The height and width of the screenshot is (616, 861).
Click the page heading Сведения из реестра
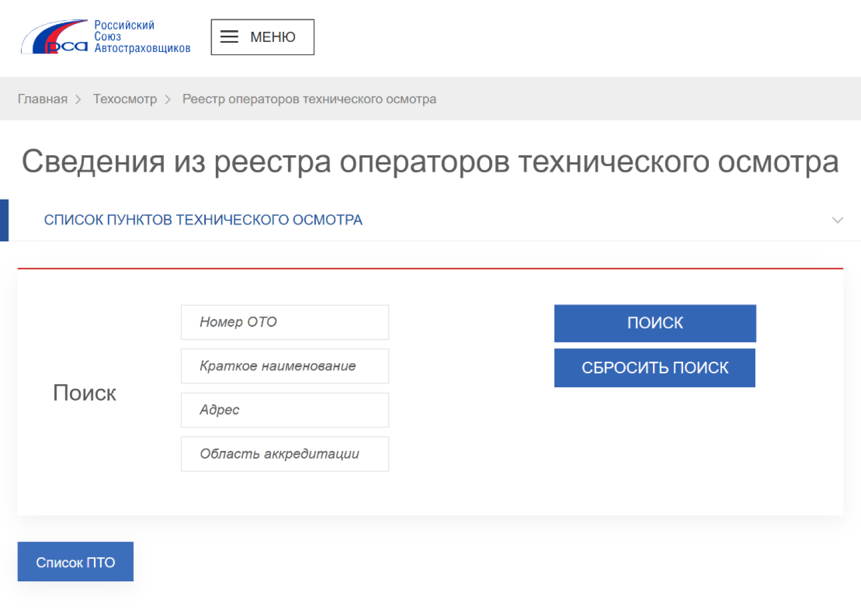pos(430,162)
